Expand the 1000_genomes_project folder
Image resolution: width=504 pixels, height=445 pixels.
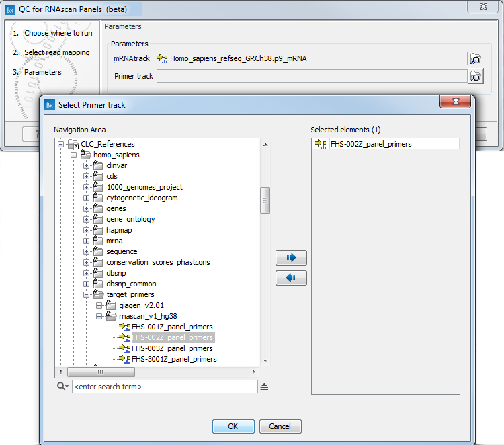coord(86,187)
